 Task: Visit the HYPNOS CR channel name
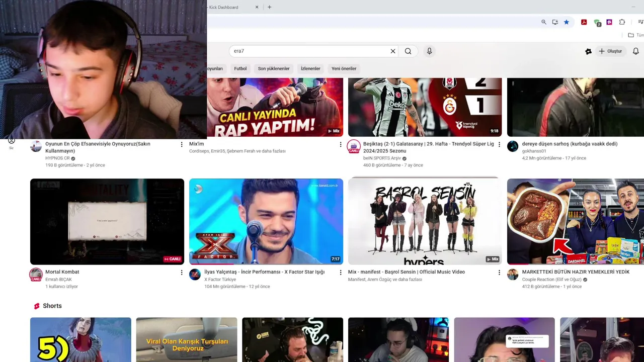click(57, 158)
